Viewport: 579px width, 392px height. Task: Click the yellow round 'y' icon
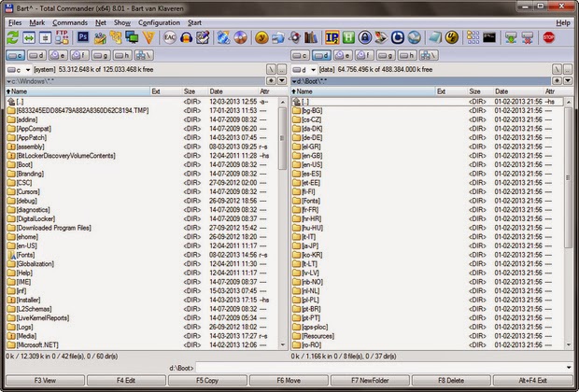261,37
